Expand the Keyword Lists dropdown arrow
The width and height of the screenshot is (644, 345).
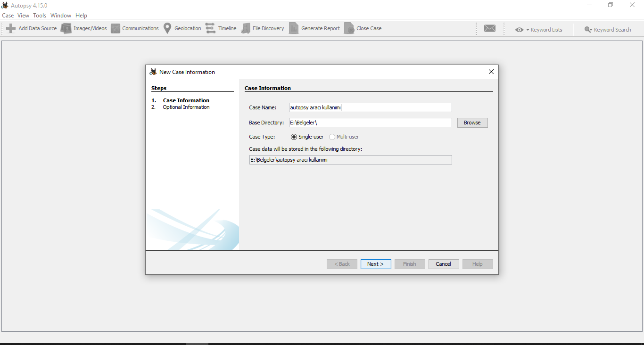(528, 30)
